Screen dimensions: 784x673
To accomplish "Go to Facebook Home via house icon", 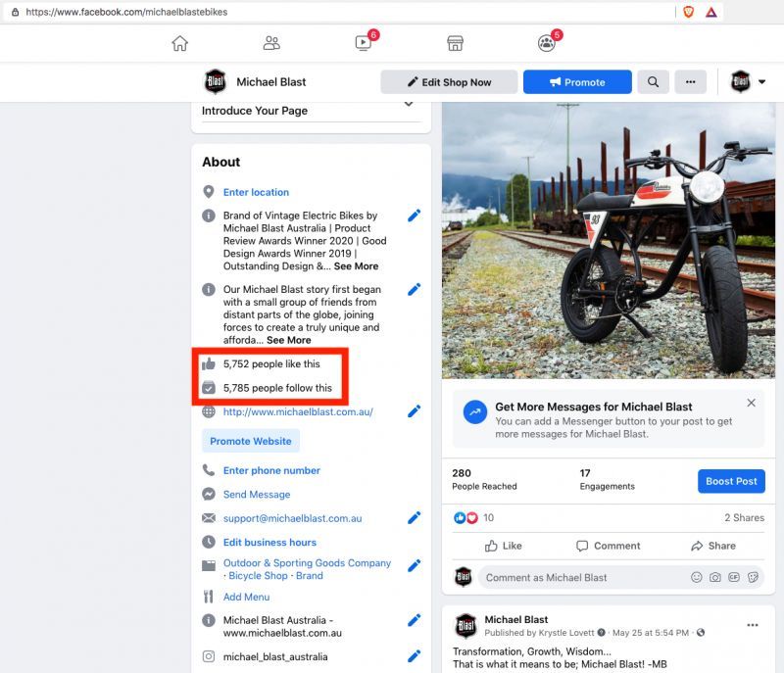I will [x=179, y=43].
